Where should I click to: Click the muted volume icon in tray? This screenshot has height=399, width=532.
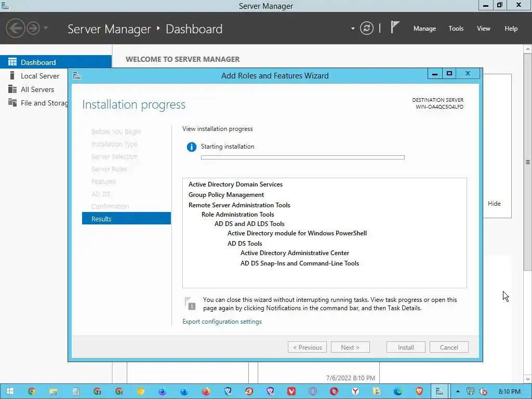[x=483, y=392]
